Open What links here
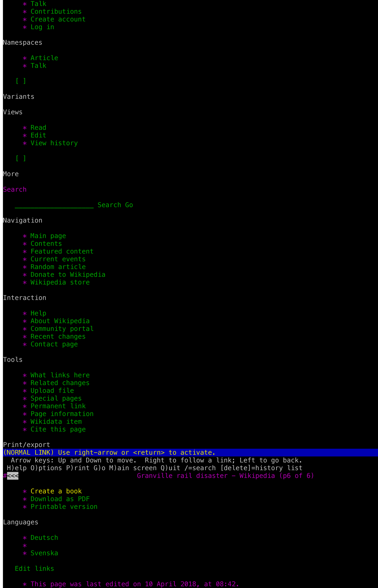The height and width of the screenshot is (588, 378). (x=60, y=375)
